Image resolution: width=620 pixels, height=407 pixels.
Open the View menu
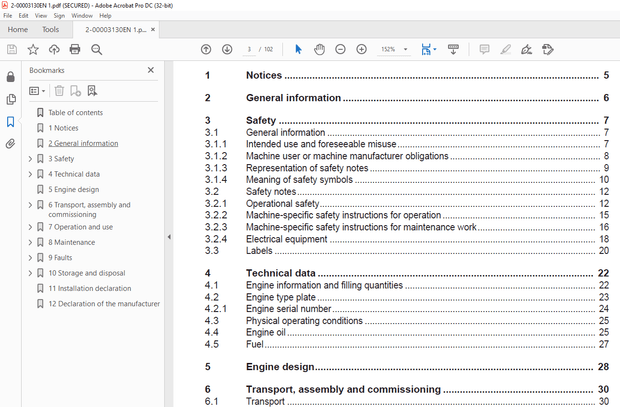(41, 16)
